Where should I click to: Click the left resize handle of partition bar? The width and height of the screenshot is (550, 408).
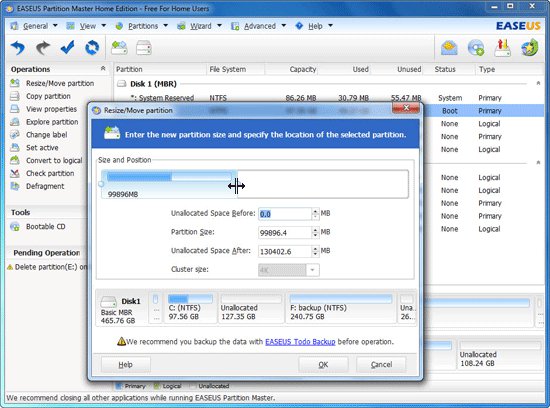[101, 184]
